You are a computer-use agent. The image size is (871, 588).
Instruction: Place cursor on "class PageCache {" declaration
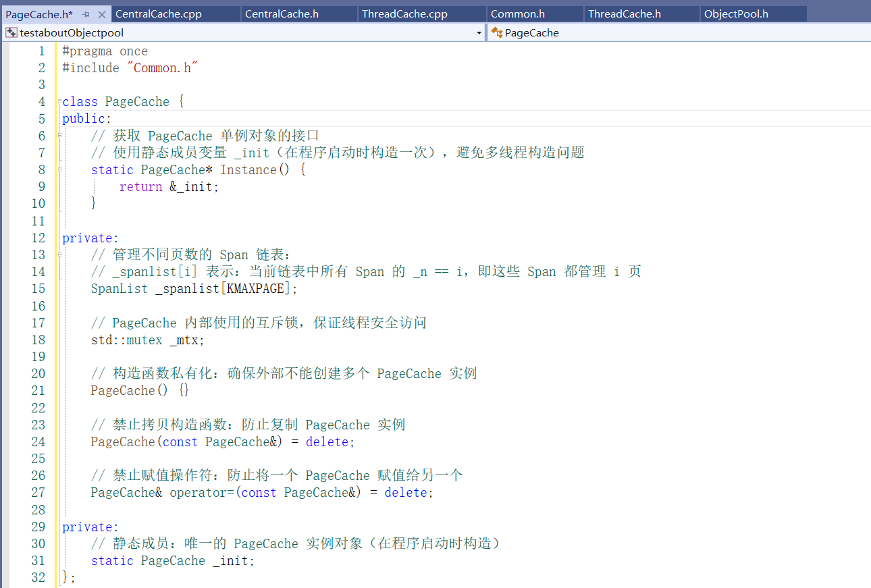pos(123,102)
